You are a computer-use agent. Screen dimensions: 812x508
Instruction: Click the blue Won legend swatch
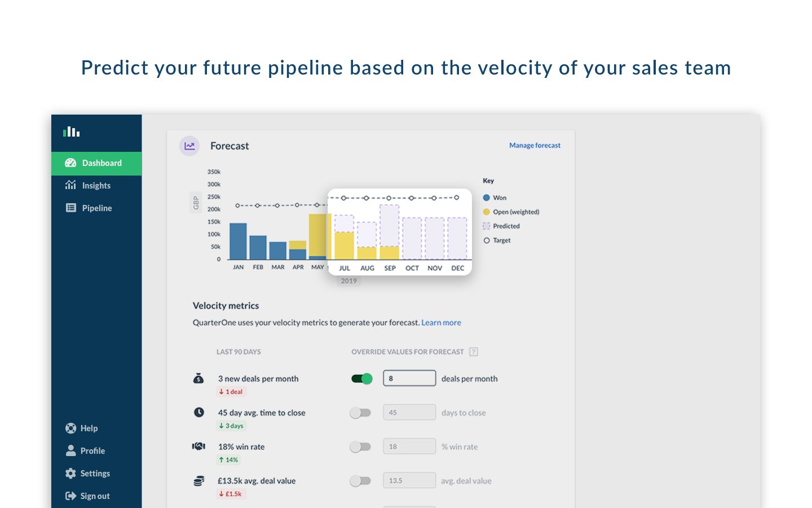486,198
